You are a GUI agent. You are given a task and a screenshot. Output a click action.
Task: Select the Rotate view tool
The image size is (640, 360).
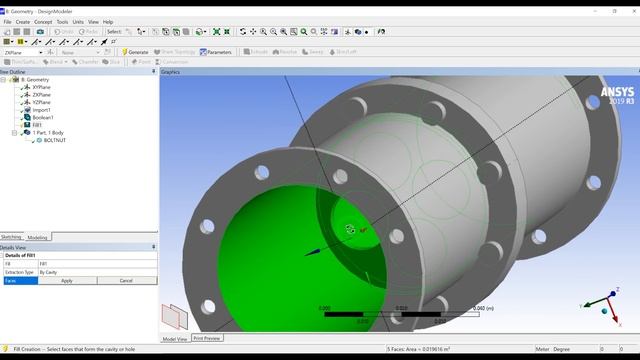(243, 32)
